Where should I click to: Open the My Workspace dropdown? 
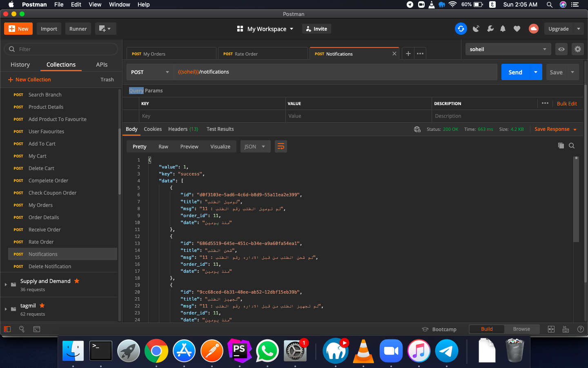tap(265, 29)
